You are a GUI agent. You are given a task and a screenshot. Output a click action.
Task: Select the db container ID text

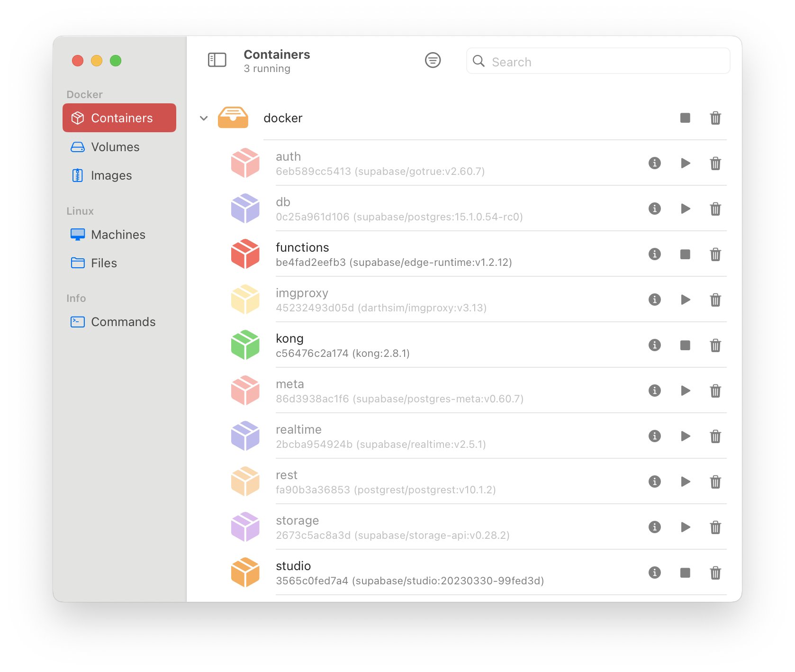(x=399, y=217)
